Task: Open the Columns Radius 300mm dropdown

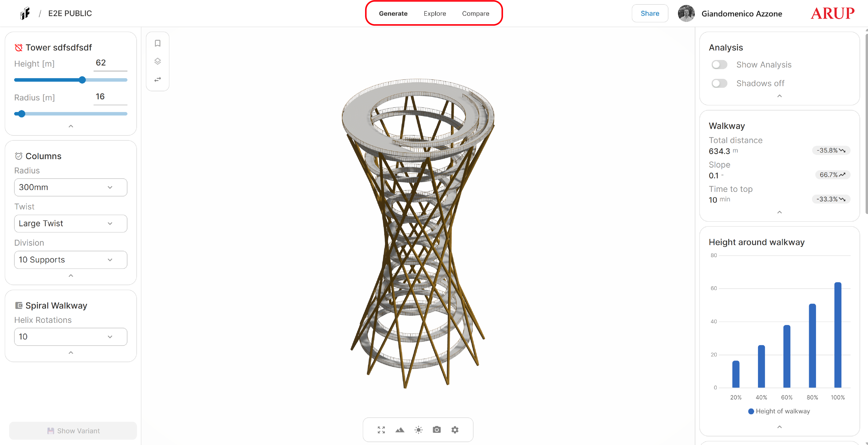Action: click(x=70, y=187)
